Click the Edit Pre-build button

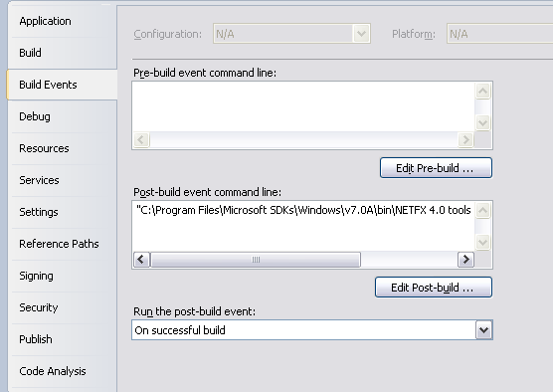436,168
